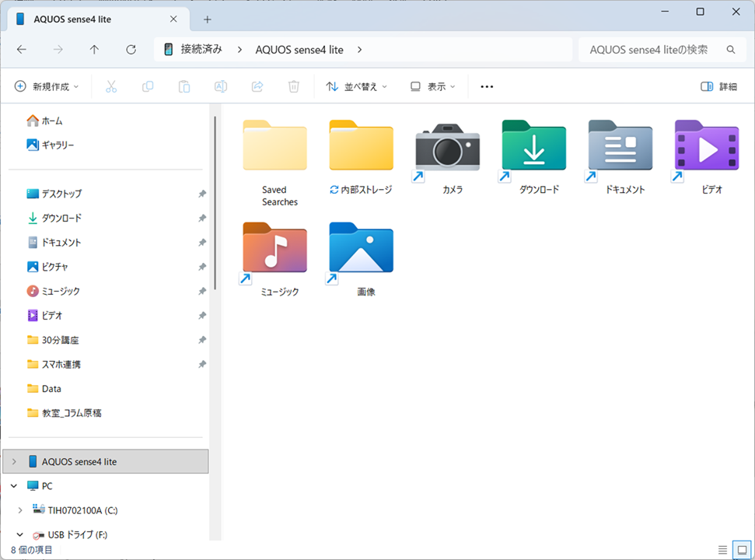This screenshot has width=755, height=560.
Task: Click 接続済み in the address breadcrumb
Action: click(201, 50)
